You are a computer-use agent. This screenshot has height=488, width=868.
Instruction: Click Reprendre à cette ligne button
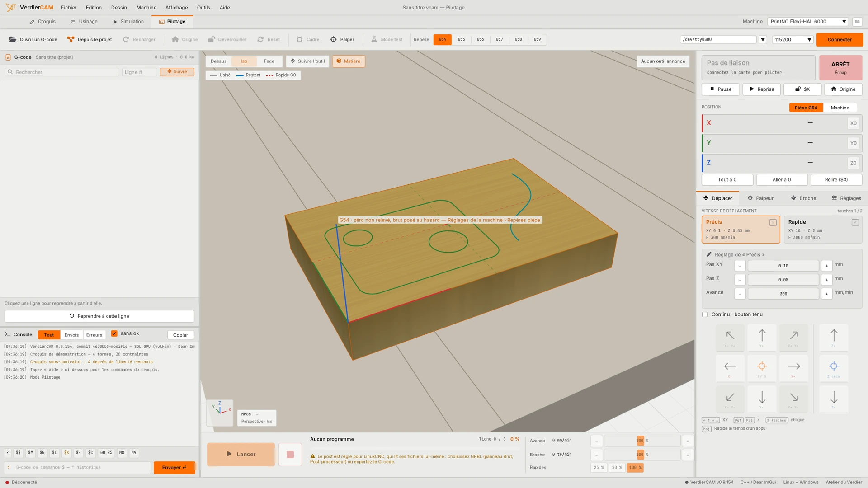tap(99, 316)
